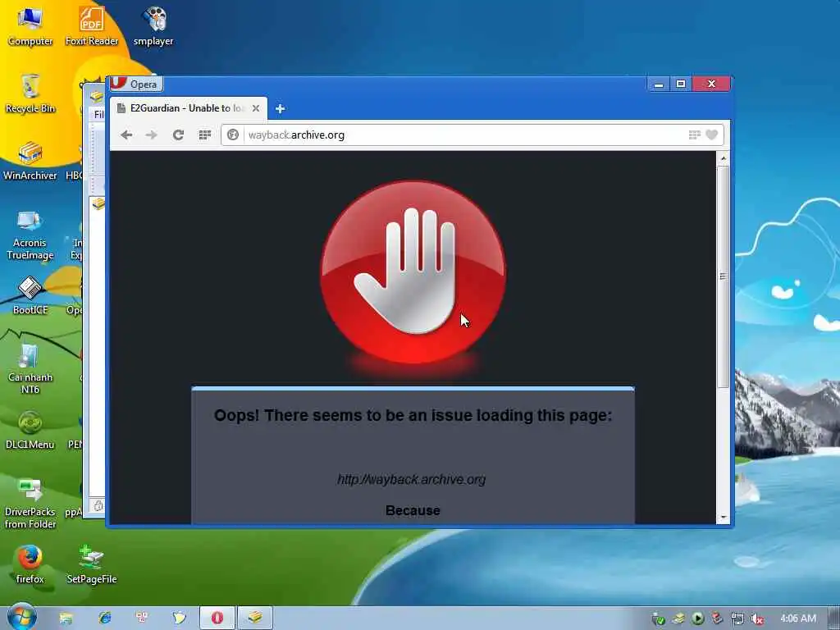Image resolution: width=840 pixels, height=630 pixels.
Task: Select the DriverPacks from Folder icon
Action: 30,504
